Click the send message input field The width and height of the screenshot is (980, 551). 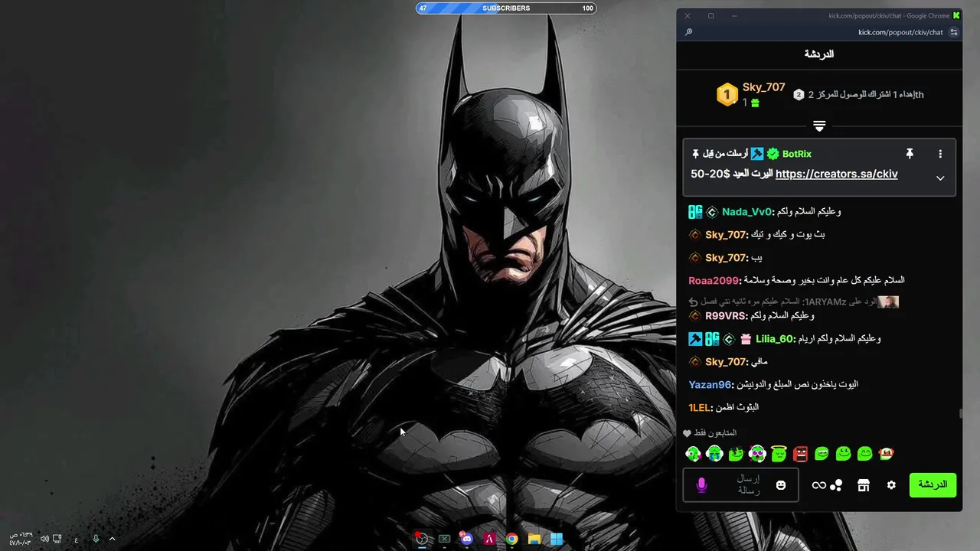click(740, 485)
